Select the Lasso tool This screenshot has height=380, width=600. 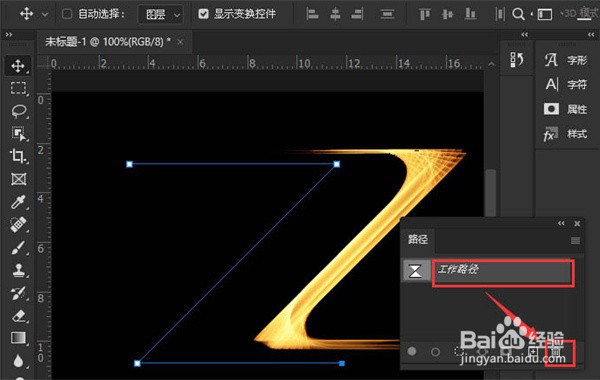pyautogui.click(x=18, y=111)
